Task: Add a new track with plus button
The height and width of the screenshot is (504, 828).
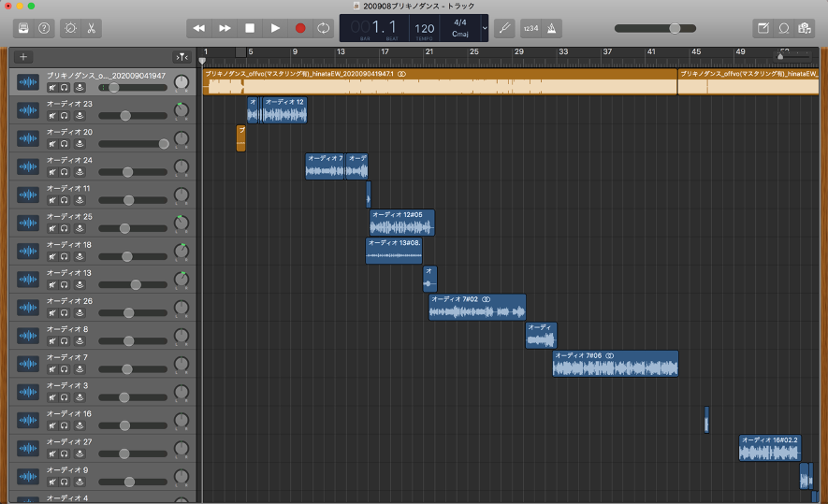Action: (x=23, y=57)
